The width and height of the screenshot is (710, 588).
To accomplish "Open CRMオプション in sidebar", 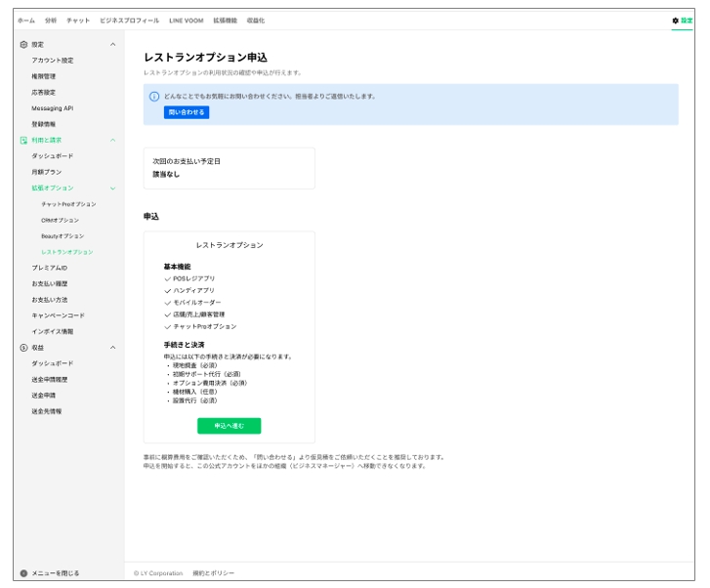I will click(x=61, y=220).
